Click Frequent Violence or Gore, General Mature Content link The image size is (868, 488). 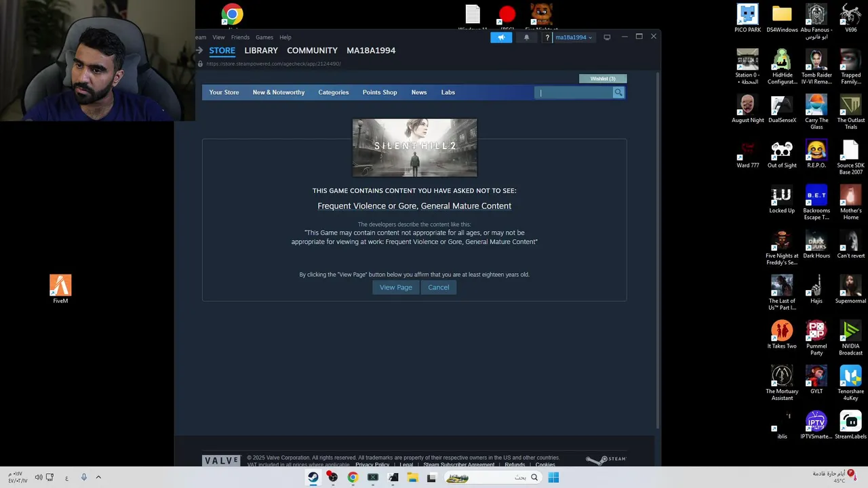pyautogui.click(x=414, y=206)
